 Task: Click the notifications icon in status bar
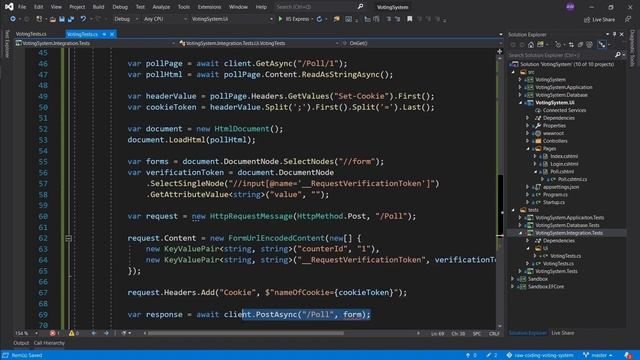(628, 355)
